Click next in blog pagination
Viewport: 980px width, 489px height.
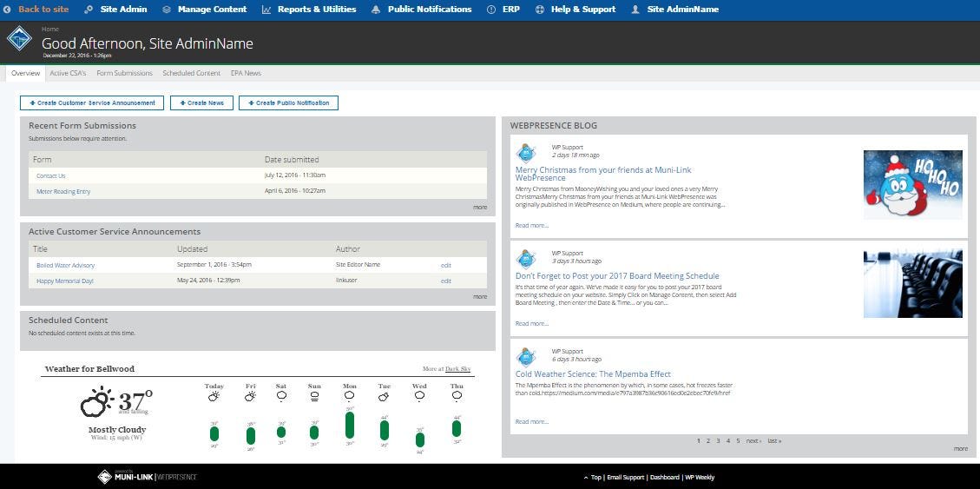753,441
